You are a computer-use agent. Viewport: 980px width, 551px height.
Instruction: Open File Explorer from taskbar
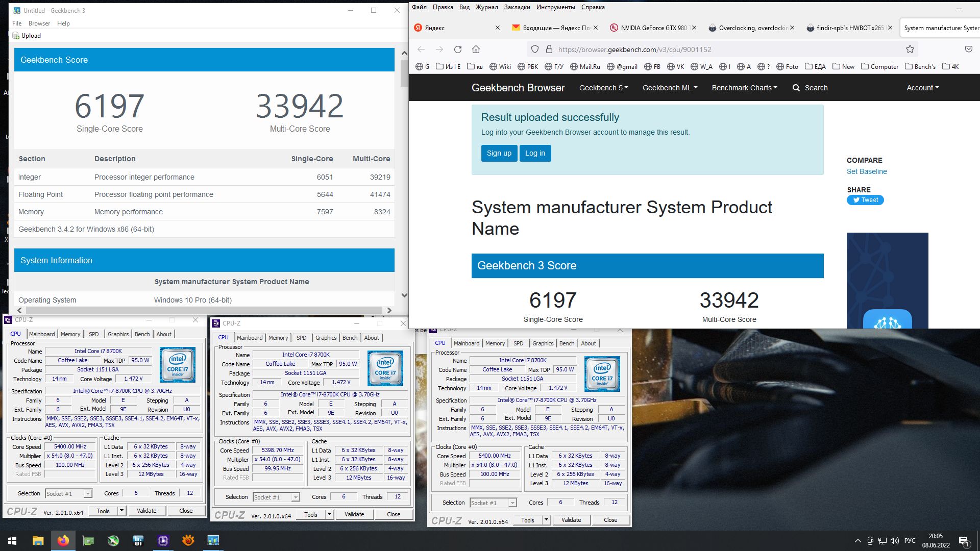click(x=38, y=540)
